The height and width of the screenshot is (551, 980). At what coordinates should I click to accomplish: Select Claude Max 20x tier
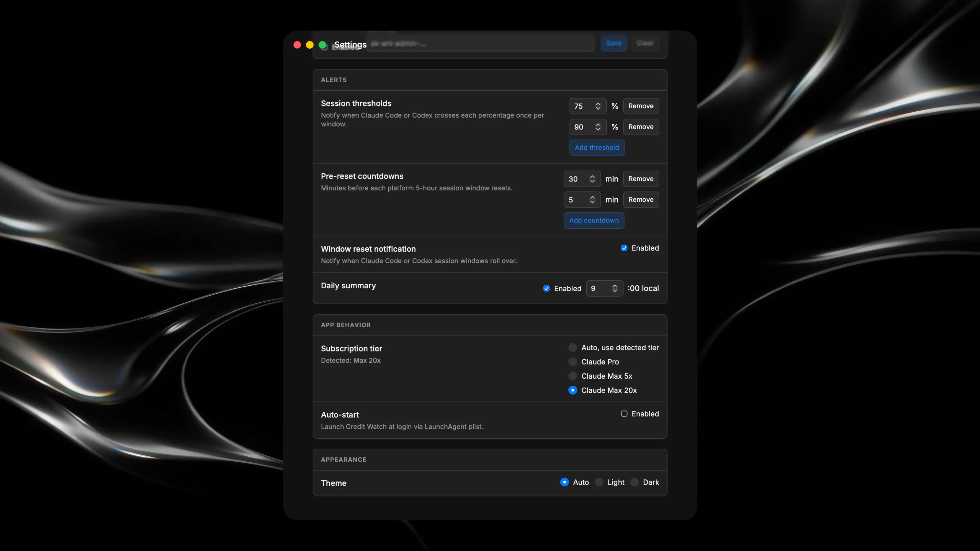(x=573, y=390)
